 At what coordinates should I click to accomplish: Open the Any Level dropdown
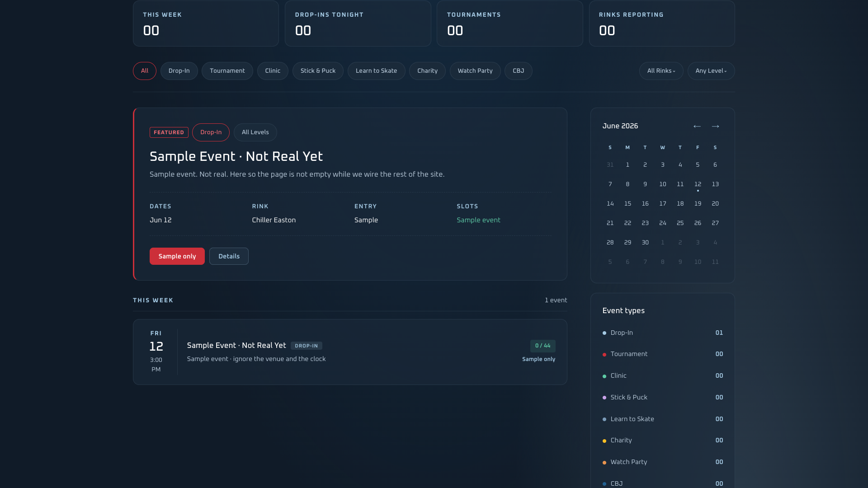point(711,71)
